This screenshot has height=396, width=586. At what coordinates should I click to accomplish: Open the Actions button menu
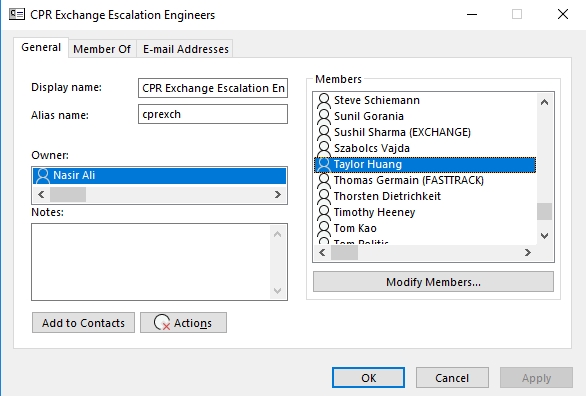pos(183,323)
